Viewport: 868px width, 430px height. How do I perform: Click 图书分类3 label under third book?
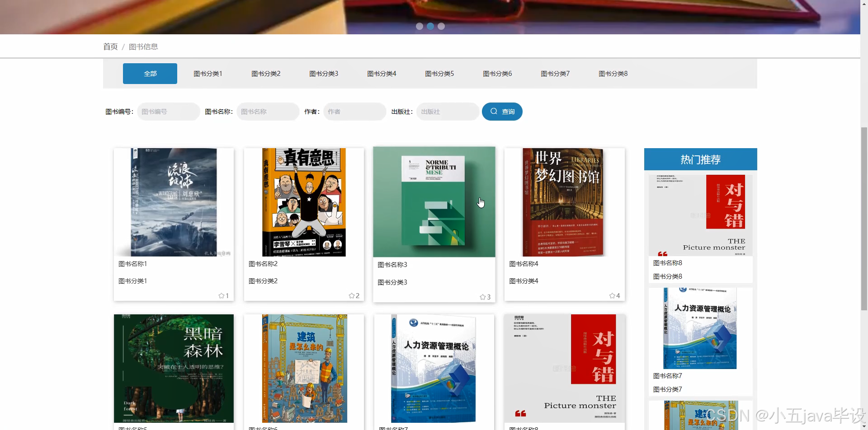pyautogui.click(x=392, y=282)
